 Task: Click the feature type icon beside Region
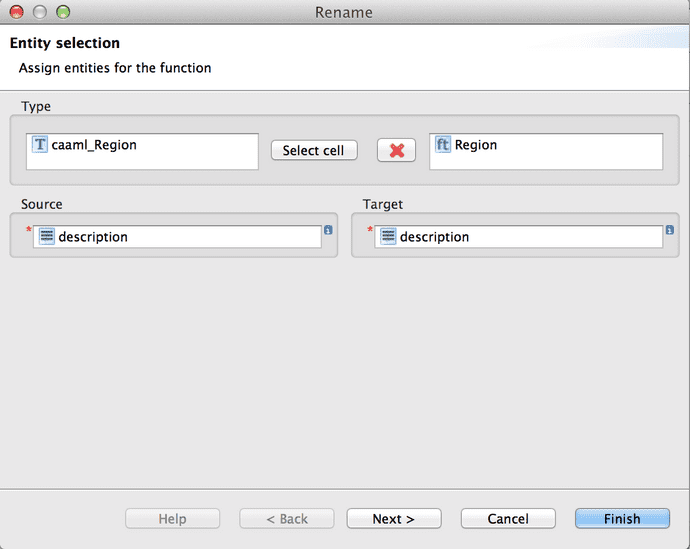442,145
